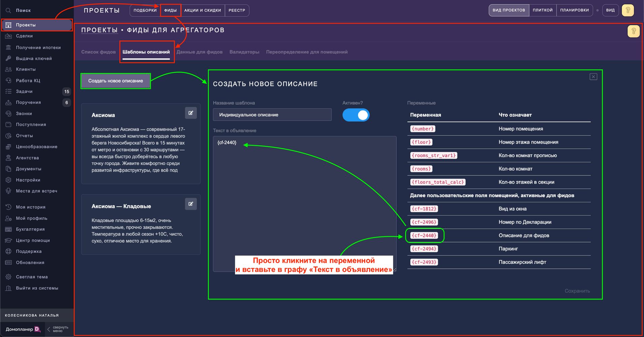
Task: Click the Настройки gear icon
Action: [8, 180]
